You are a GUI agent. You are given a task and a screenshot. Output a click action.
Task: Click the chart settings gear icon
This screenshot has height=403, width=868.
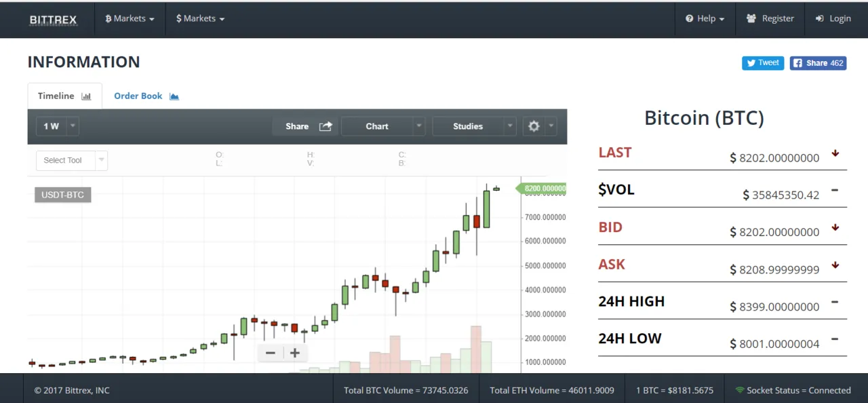coord(534,126)
